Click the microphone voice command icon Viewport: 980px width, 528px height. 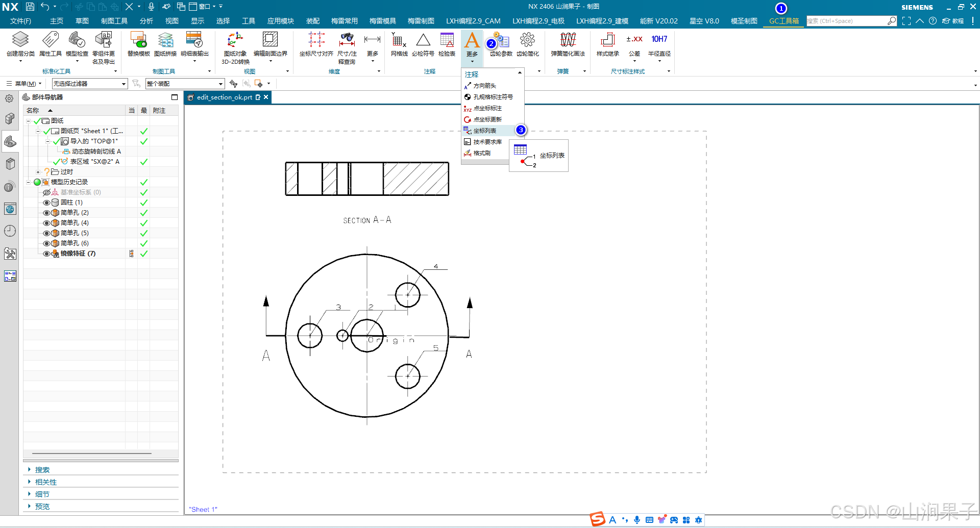(151, 7)
